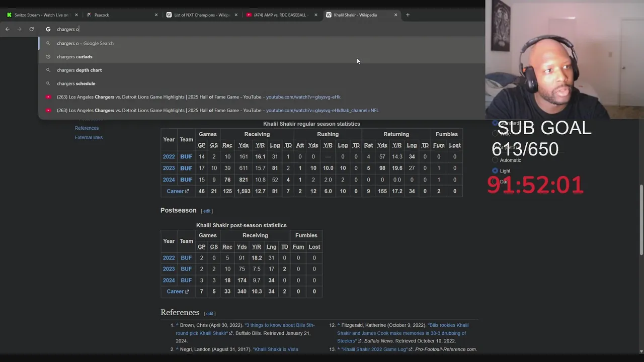644x362 pixels.
Task: Click the browser forward arrow
Action: point(20,29)
